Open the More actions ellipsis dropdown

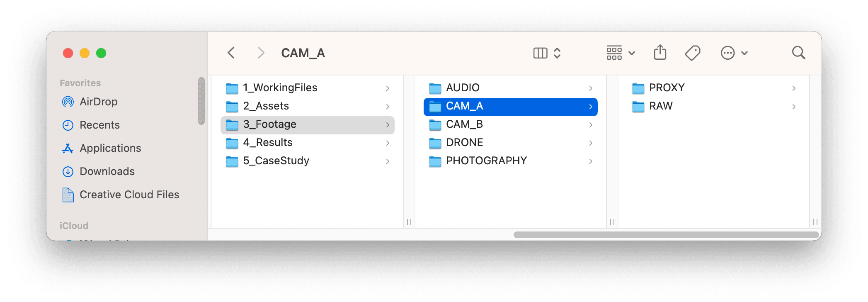click(x=734, y=53)
